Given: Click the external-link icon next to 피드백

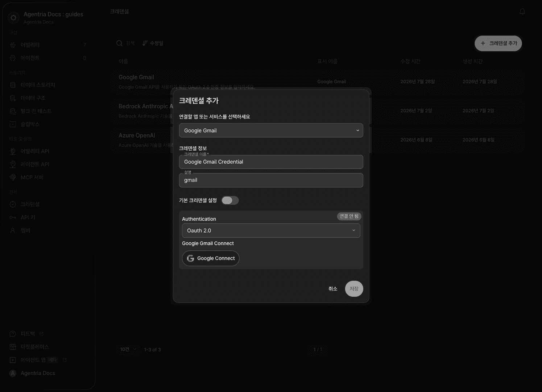Looking at the screenshot, I should (41, 334).
